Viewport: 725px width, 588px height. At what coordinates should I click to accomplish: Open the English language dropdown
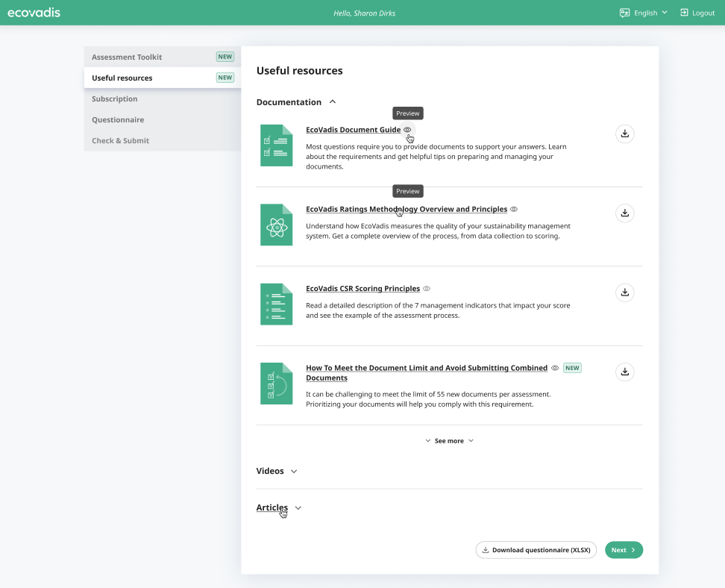[650, 13]
